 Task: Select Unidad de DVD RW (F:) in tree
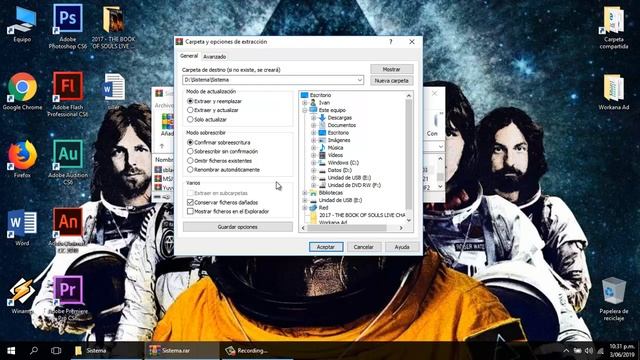tap(354, 185)
